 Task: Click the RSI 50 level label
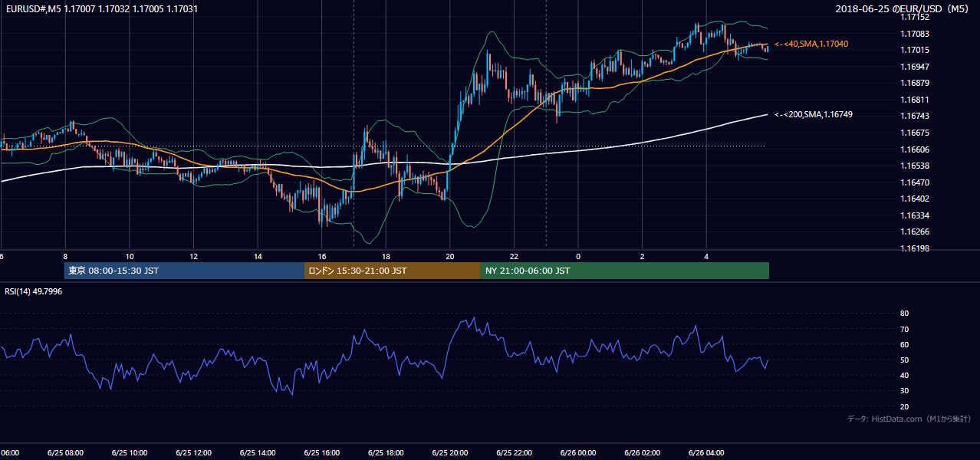click(x=904, y=360)
